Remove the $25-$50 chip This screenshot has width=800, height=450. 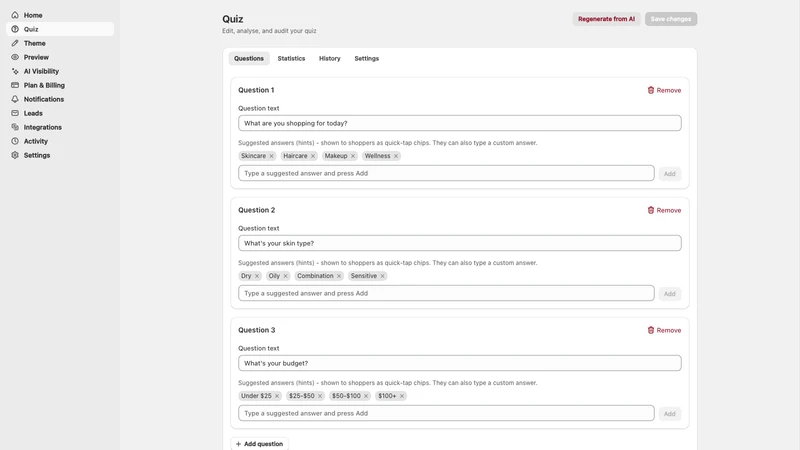click(x=320, y=396)
